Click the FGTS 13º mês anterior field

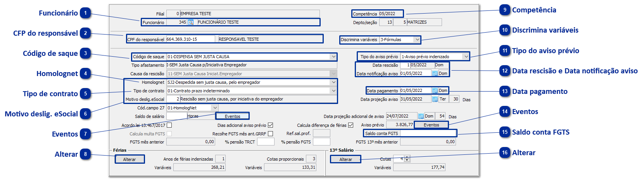(428, 142)
